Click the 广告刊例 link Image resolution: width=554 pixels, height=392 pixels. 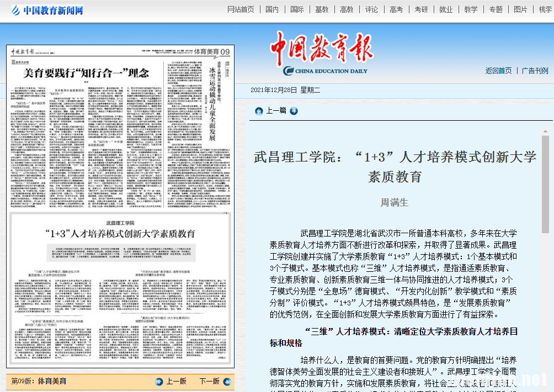535,71
